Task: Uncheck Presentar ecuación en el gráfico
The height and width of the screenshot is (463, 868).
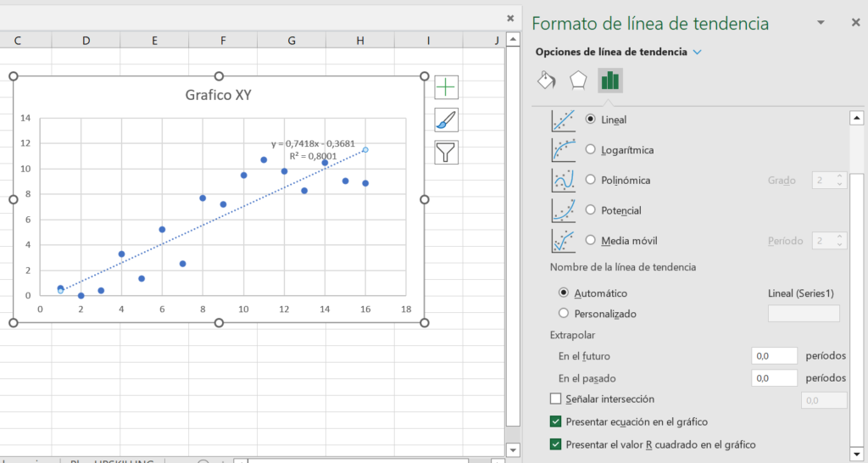Action: [556, 421]
